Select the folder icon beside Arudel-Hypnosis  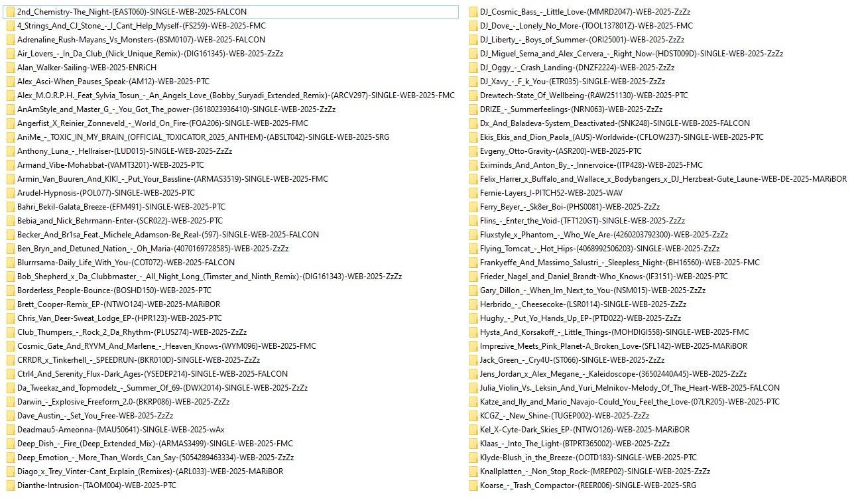(11, 193)
